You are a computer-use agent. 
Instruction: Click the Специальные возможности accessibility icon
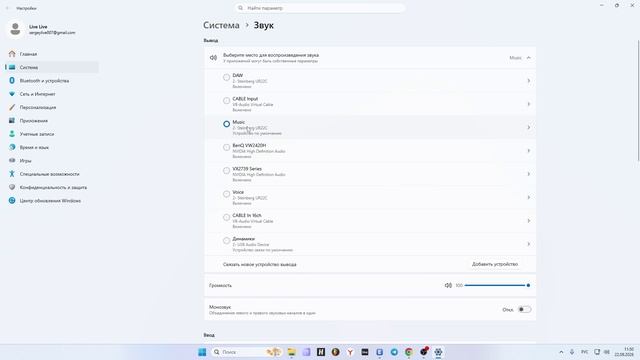(x=12, y=174)
